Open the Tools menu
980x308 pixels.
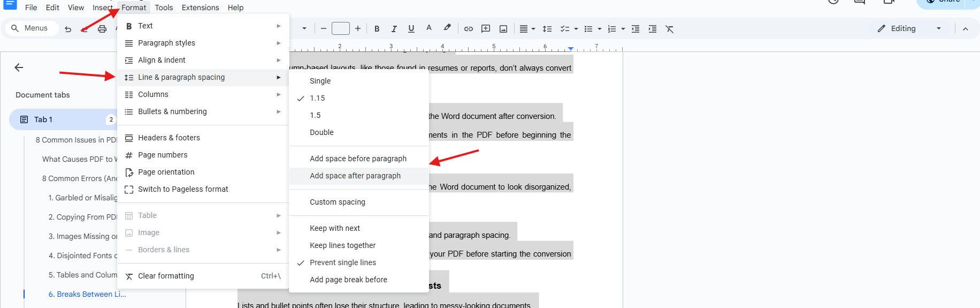164,7
